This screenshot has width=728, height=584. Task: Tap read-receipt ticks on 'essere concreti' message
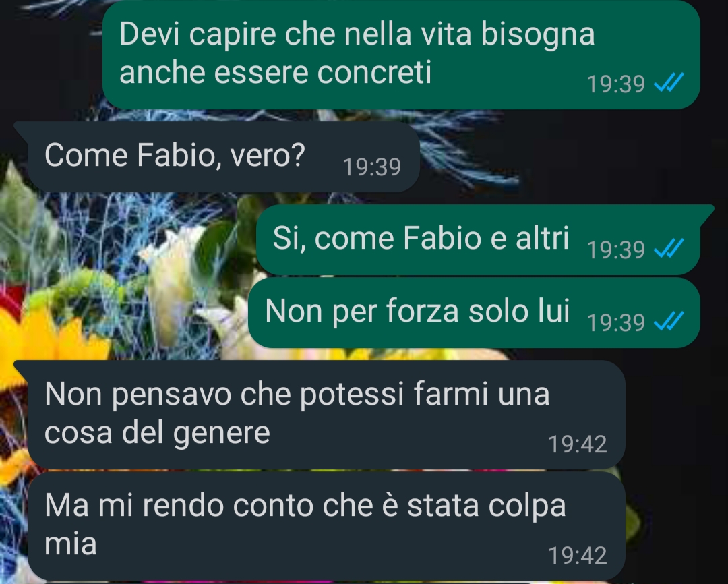pos(669,83)
